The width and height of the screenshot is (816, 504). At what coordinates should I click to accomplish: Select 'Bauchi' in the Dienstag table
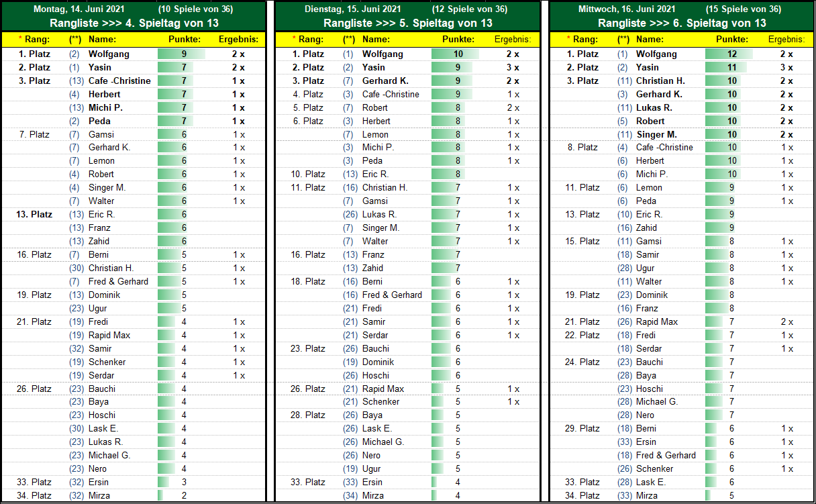point(376,348)
